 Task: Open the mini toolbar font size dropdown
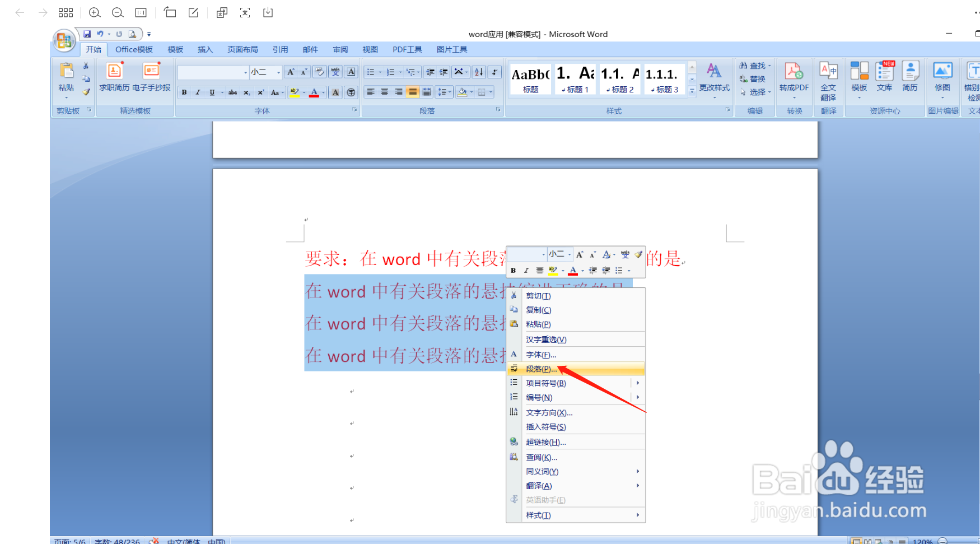570,254
